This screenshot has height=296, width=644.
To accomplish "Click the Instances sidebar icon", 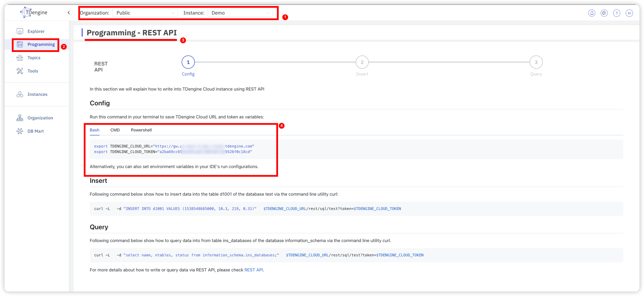I will [20, 94].
